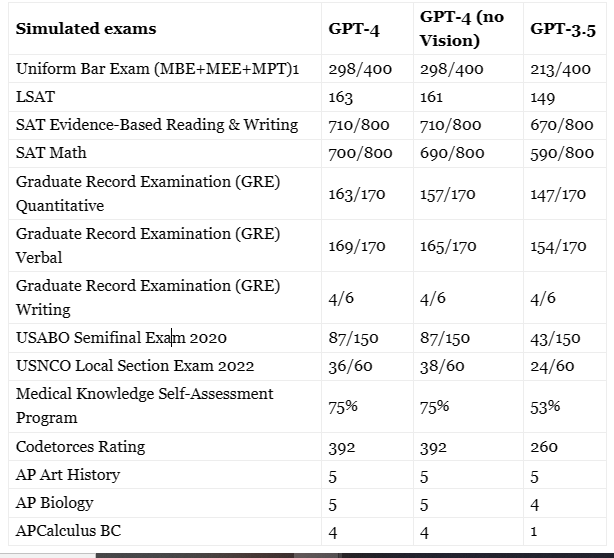Click the 'GPT-4 (no Vision)' column header
The height and width of the screenshot is (558, 614).
(x=463, y=28)
